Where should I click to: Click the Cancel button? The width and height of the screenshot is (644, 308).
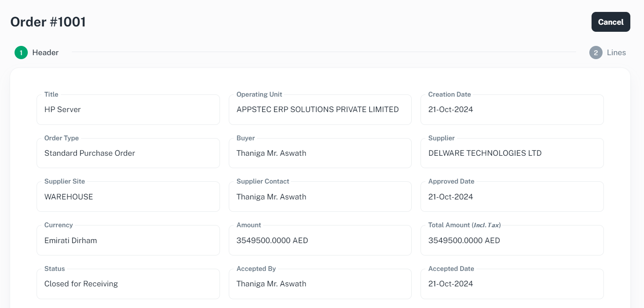(x=610, y=22)
